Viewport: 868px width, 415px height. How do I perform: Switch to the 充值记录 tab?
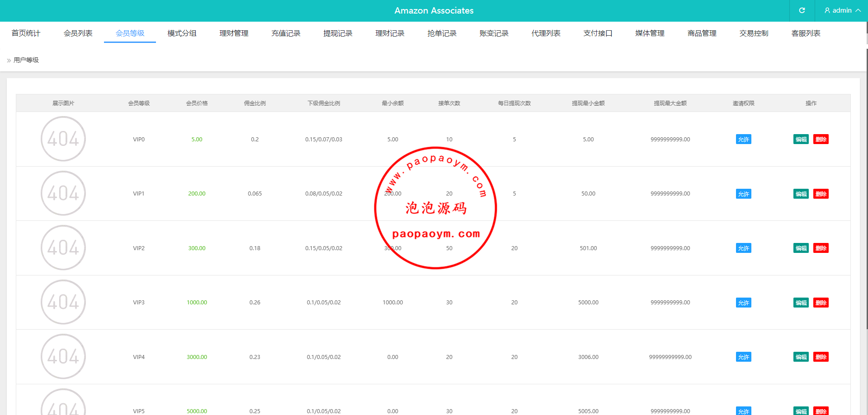[286, 33]
